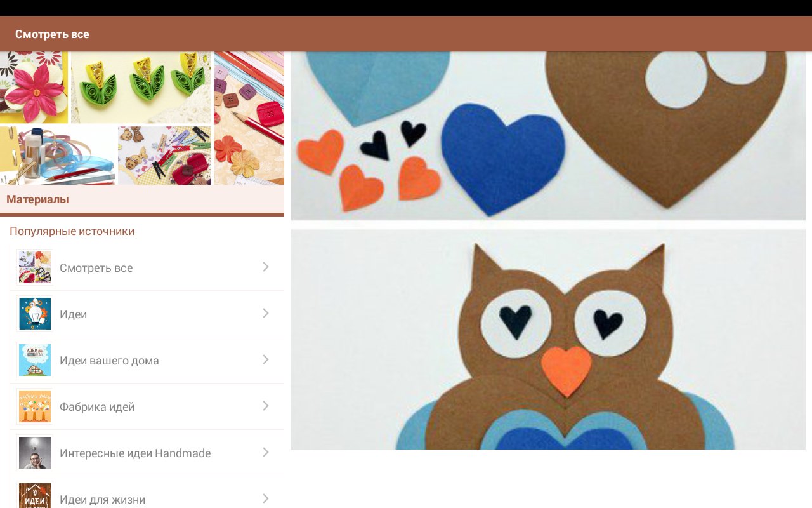Open the Смотреть все source thumbnail icon

tap(35, 267)
